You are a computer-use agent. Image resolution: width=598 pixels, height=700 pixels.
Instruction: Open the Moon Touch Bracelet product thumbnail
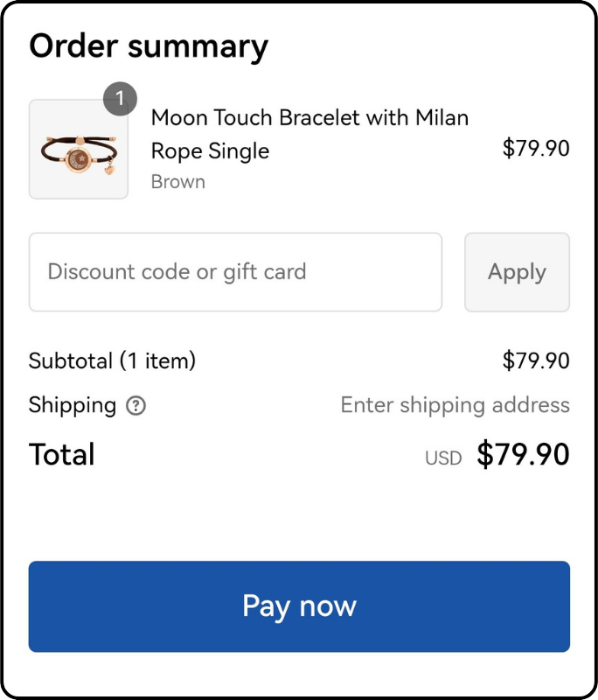[79, 149]
